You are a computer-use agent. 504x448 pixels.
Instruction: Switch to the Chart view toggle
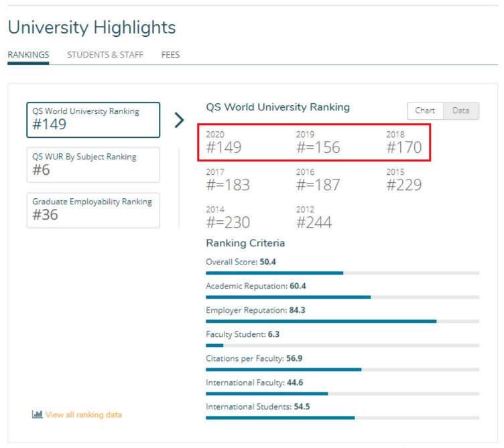(425, 110)
